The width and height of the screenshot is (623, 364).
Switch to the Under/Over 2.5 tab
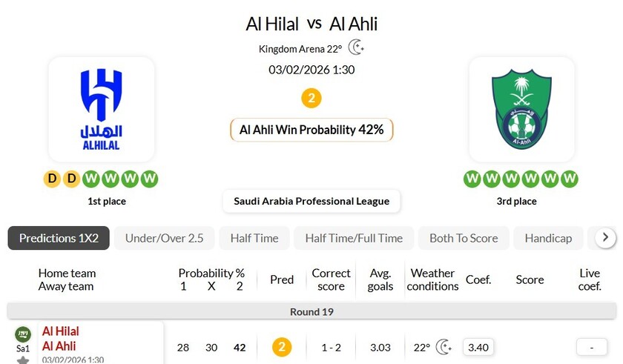(164, 238)
